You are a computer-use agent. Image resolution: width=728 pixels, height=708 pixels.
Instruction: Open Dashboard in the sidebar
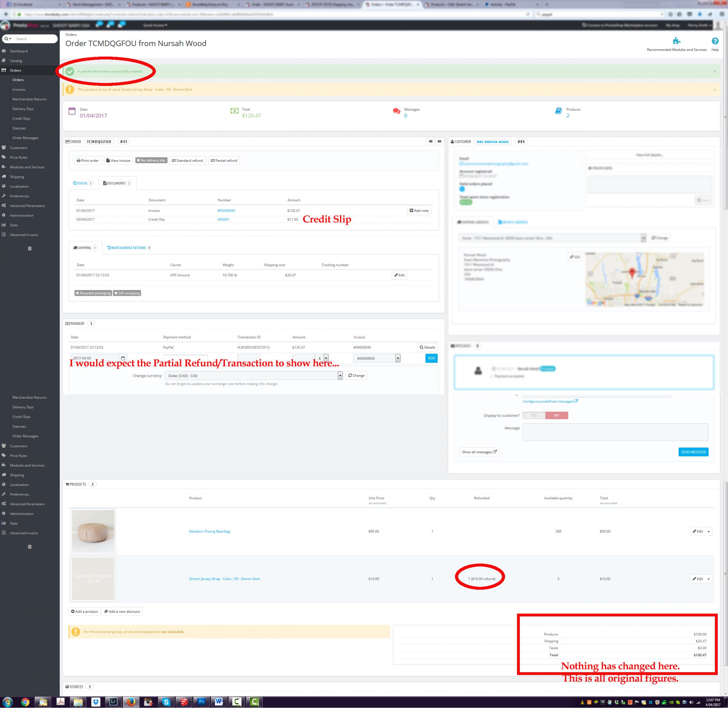19,51
